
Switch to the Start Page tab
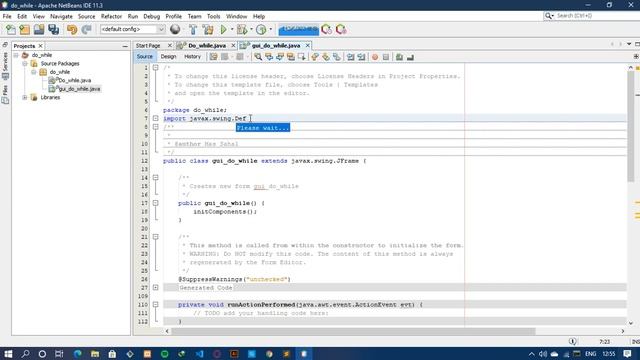click(148, 46)
